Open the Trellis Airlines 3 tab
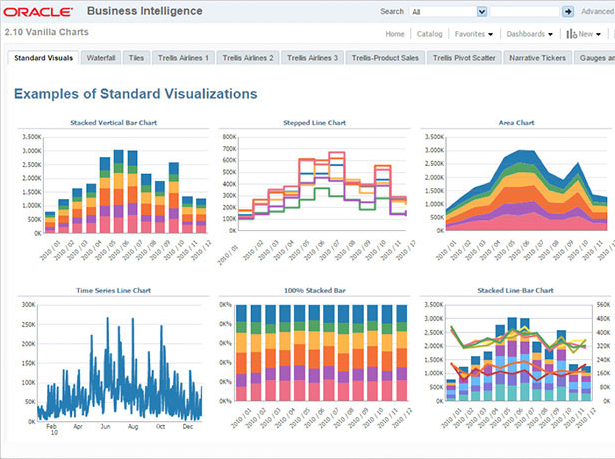 point(312,58)
